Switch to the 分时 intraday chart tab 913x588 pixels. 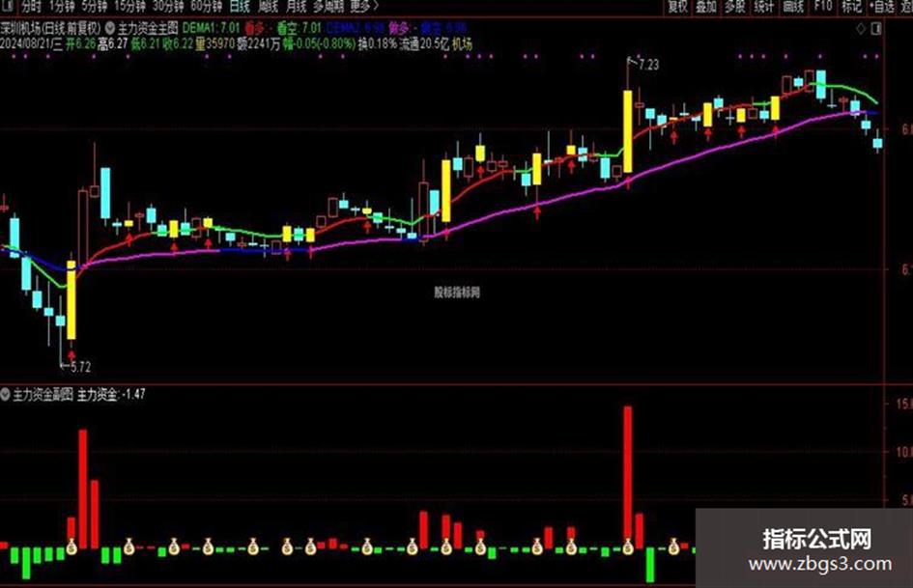point(32,7)
